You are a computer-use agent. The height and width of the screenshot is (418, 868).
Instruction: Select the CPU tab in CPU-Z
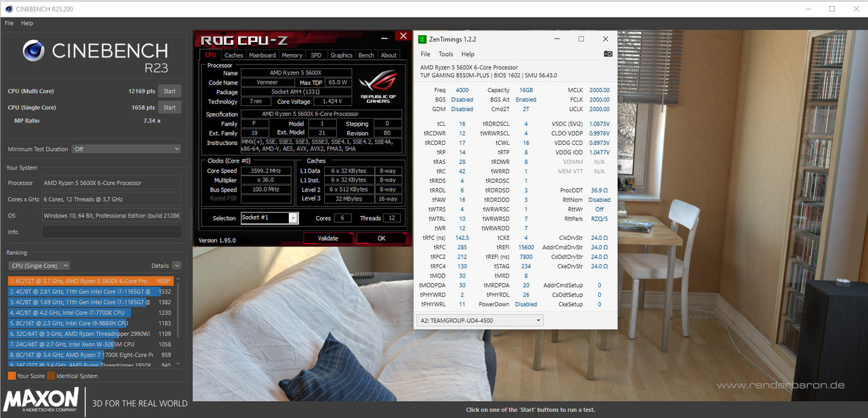pos(210,55)
